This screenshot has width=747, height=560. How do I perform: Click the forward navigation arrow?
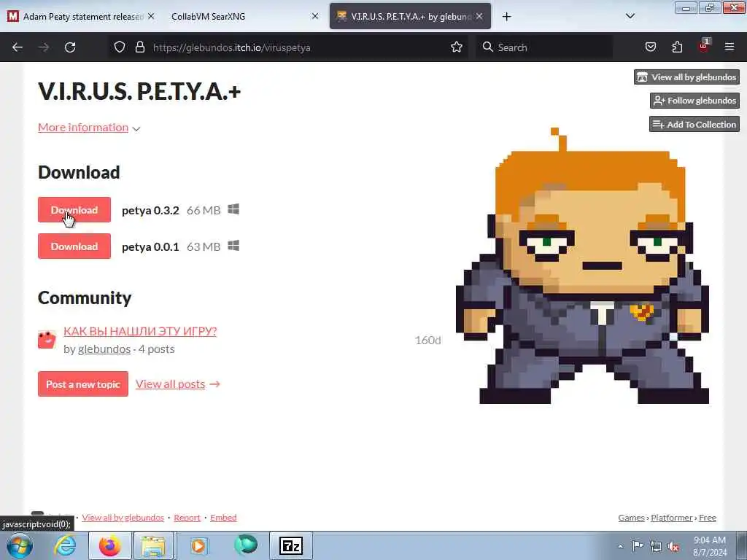click(x=44, y=47)
